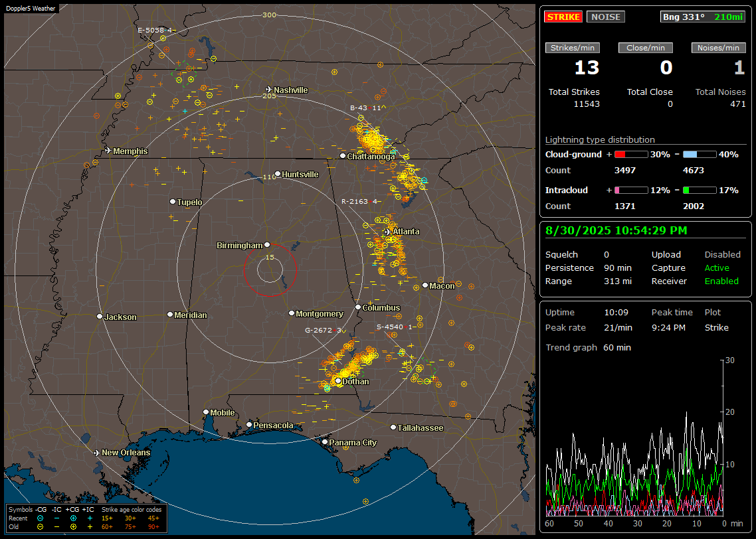Click the green dashed storm cell near E-5058

(x=184, y=74)
